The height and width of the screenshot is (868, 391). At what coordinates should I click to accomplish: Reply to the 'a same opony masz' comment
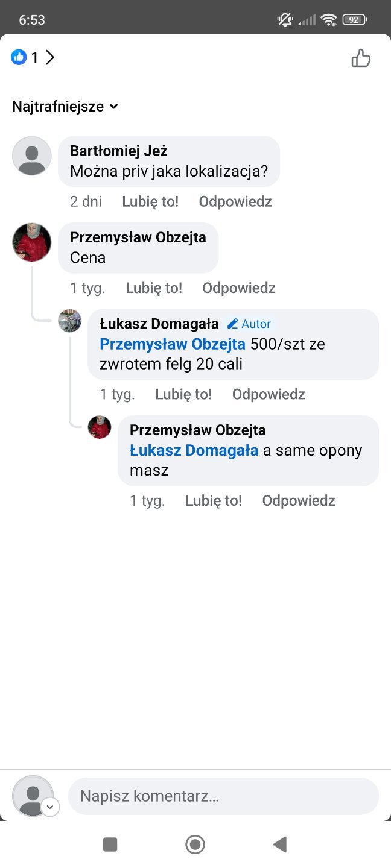click(299, 501)
